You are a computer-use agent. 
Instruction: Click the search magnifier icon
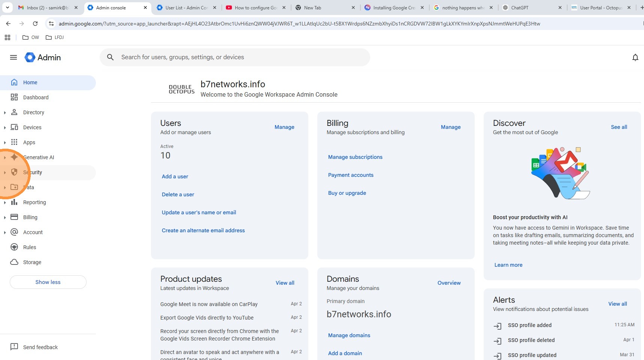(110, 57)
